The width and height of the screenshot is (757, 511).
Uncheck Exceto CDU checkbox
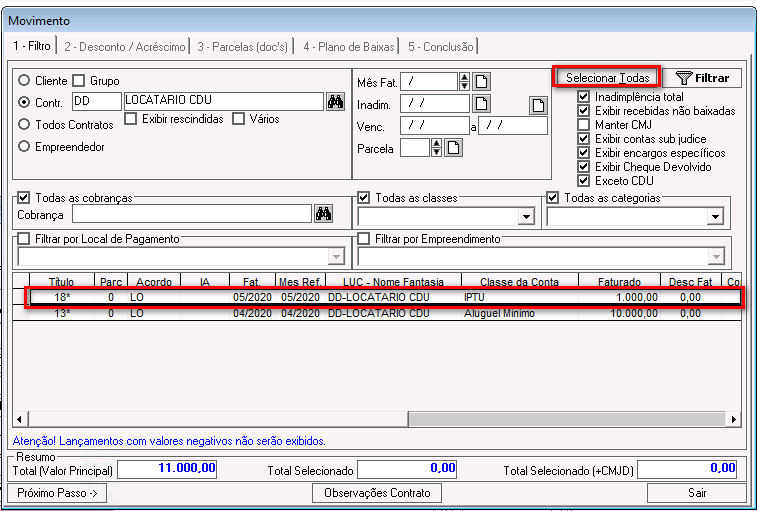(x=584, y=181)
